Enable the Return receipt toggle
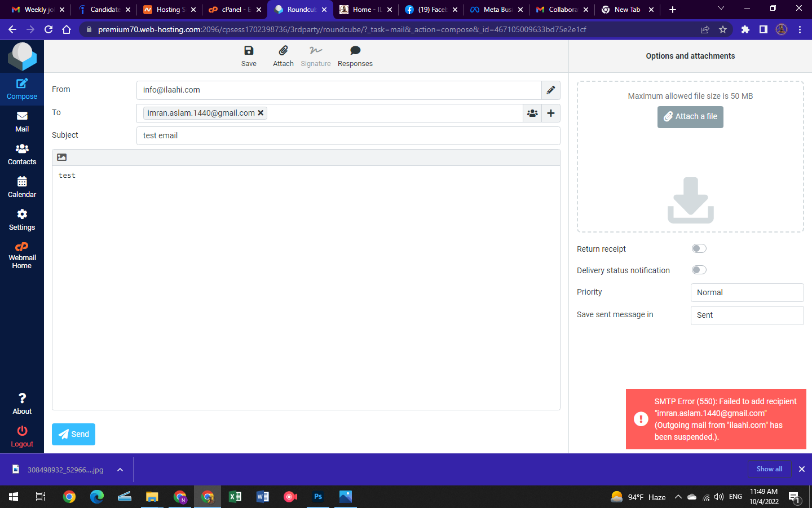 (699, 248)
